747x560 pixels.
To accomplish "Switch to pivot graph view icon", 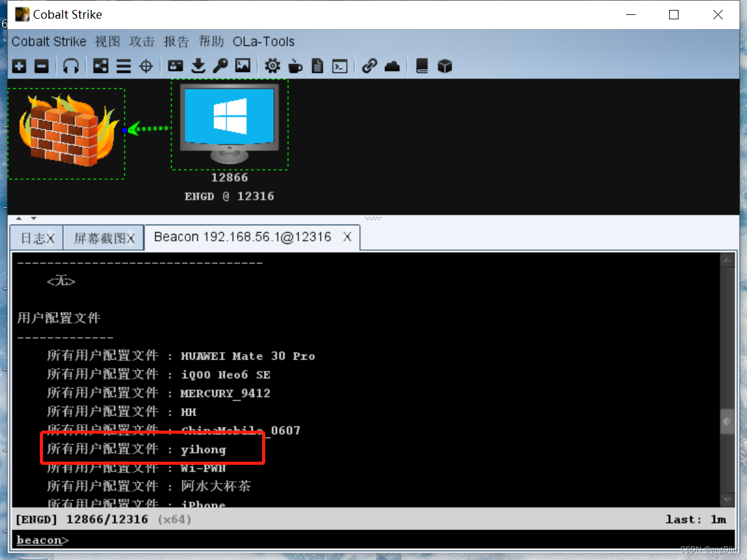I will (100, 66).
